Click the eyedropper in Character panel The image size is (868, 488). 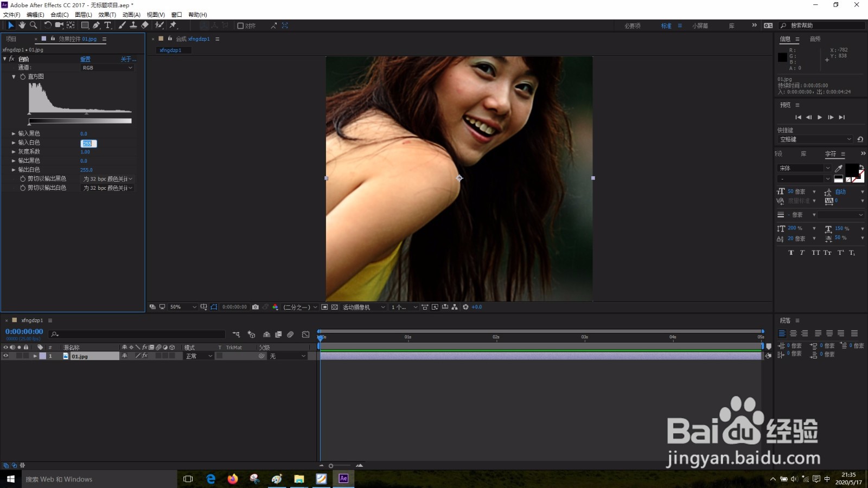839,168
